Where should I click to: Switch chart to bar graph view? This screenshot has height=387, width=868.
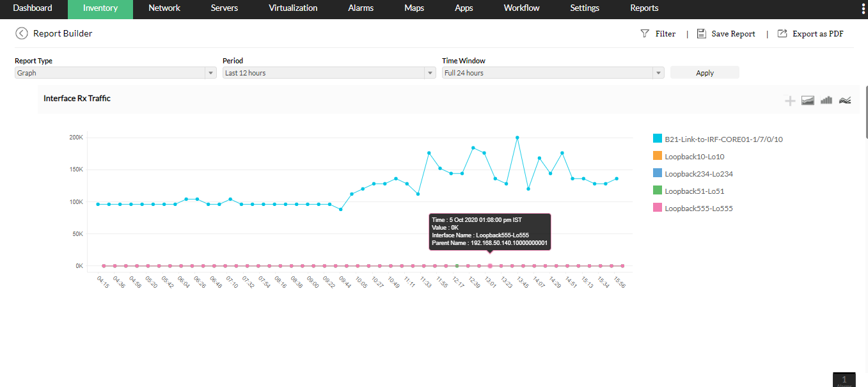(x=826, y=100)
